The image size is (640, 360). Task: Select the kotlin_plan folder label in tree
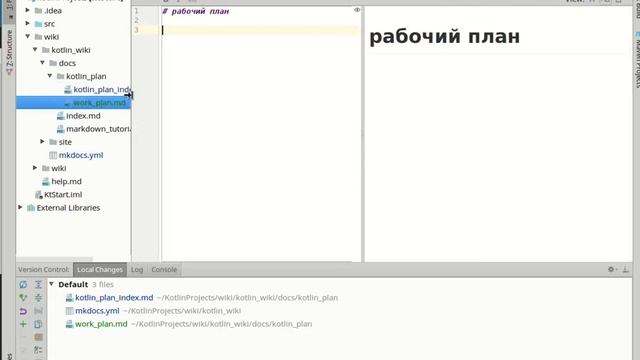click(x=86, y=76)
